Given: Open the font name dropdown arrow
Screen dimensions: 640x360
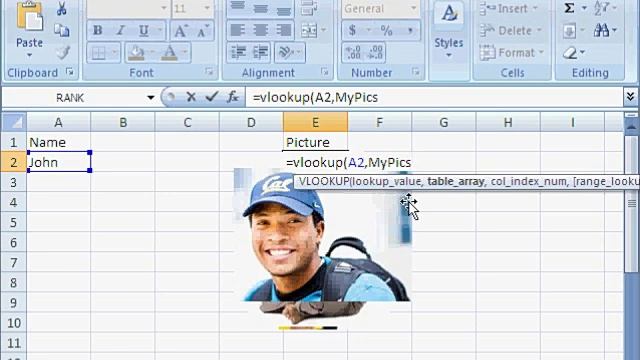Looking at the screenshot, I should click(163, 8).
